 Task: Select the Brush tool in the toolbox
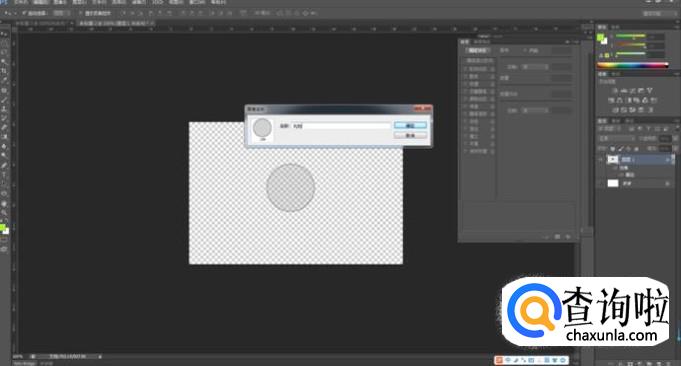[x=4, y=99]
